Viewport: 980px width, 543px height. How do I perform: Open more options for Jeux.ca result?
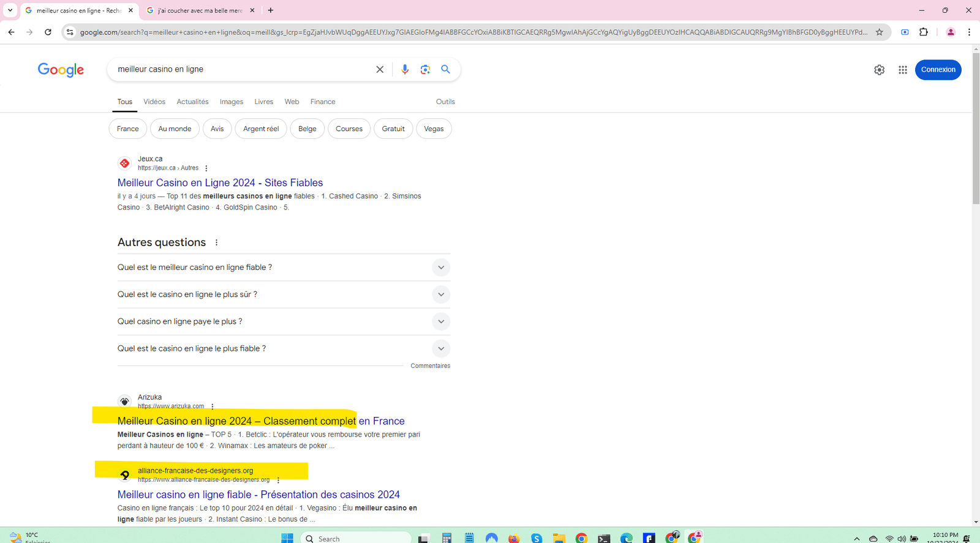point(206,168)
